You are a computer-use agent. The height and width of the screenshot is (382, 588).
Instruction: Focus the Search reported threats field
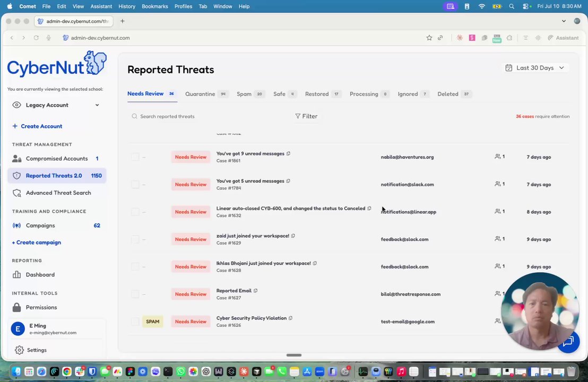pyautogui.click(x=210, y=116)
